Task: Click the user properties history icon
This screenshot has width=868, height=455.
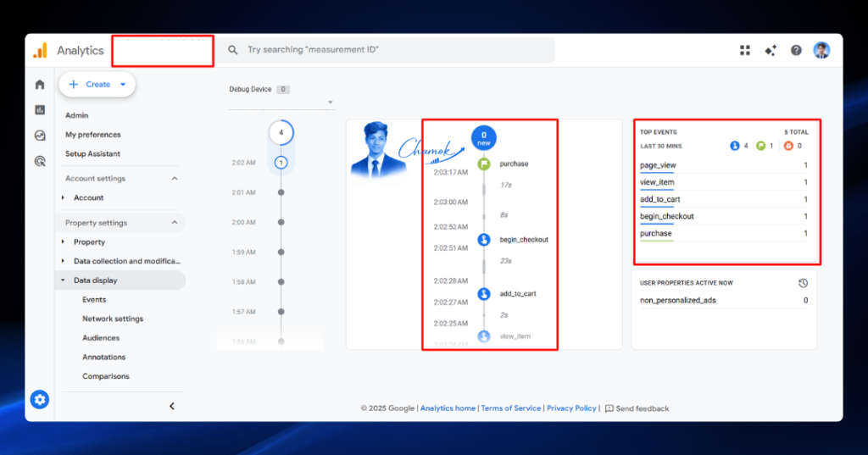Action: (803, 283)
